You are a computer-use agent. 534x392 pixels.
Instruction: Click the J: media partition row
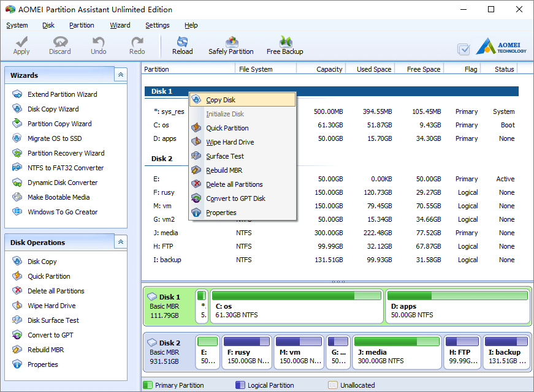(331, 233)
